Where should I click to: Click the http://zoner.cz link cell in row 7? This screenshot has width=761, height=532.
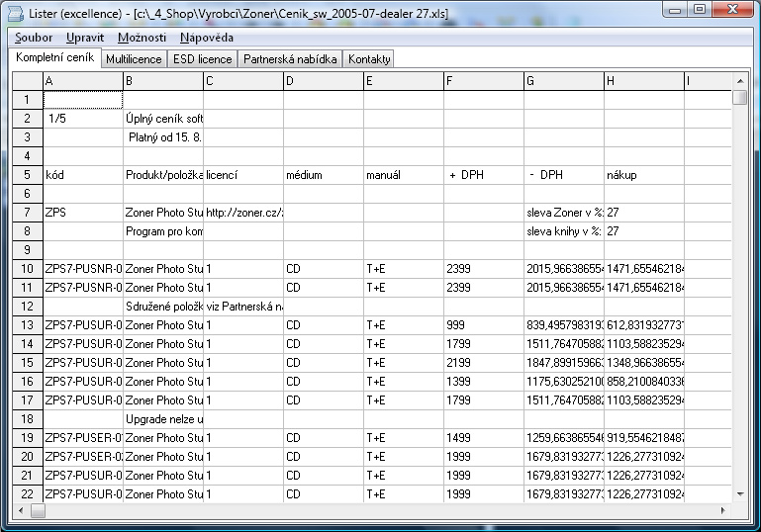(x=243, y=212)
